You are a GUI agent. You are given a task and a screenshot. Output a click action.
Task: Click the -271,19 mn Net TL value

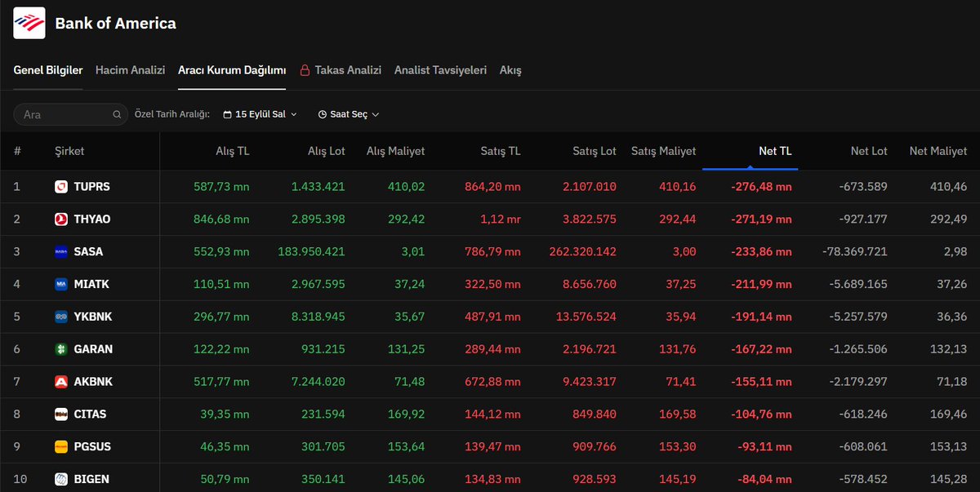coord(762,219)
